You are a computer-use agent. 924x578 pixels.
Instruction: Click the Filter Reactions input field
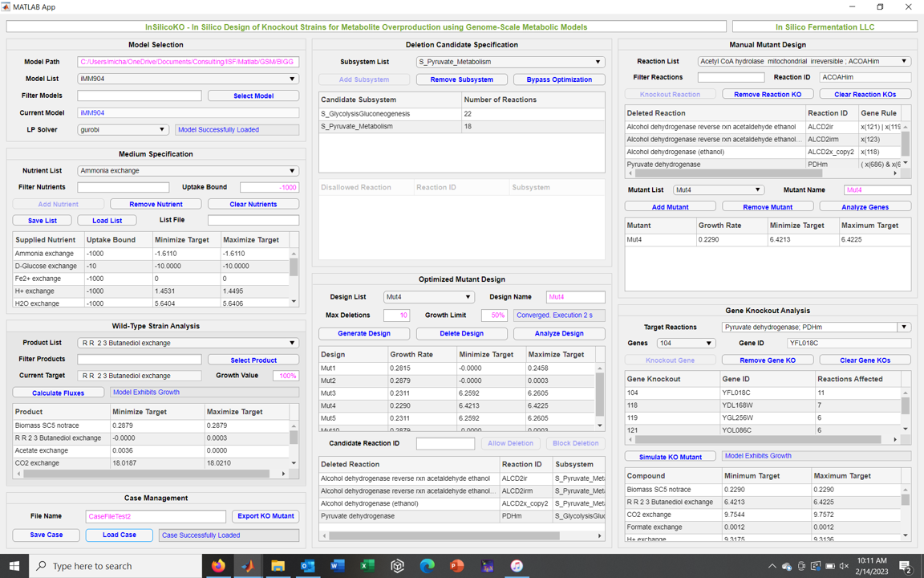pyautogui.click(x=731, y=77)
